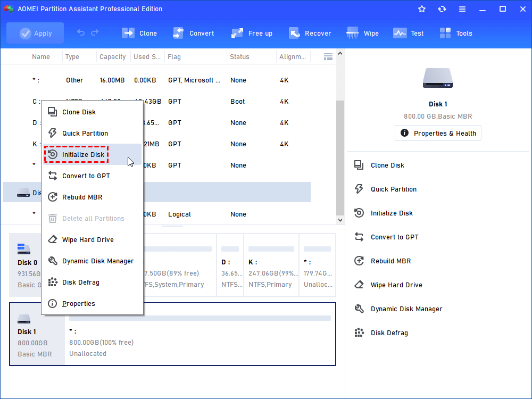Click Quick Partition lightning icon in context menu
Screen dimensions: 532x399
pos(52,133)
